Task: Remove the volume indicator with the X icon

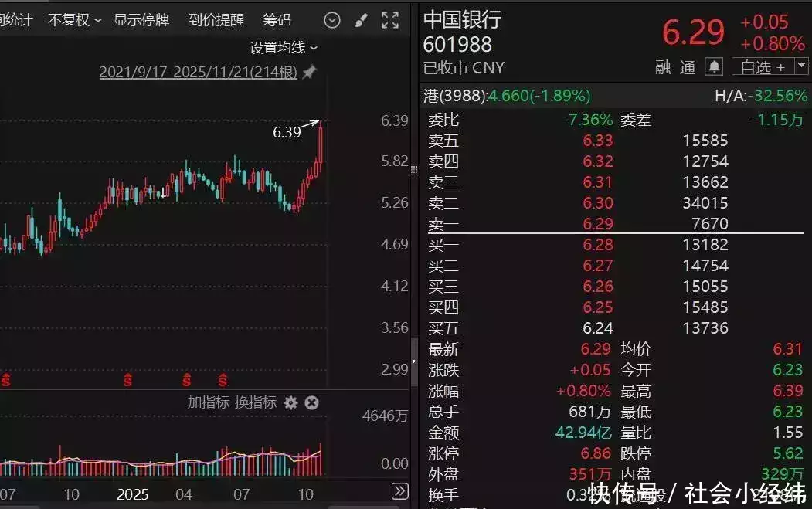Action: [x=311, y=403]
